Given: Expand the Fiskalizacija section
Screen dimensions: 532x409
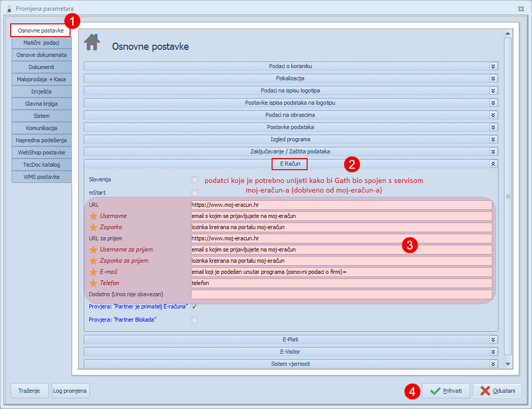Looking at the screenshot, I should click(492, 79).
